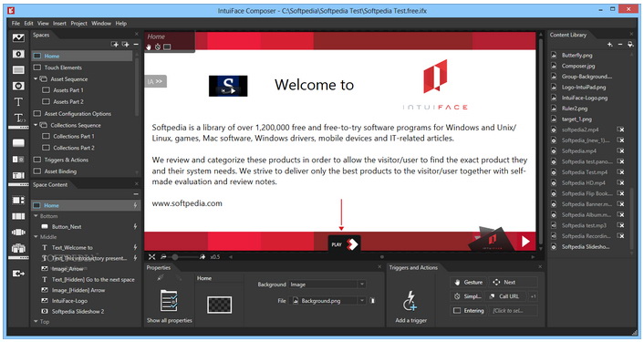
Task: Click the add space sequence icon
Action: (x=125, y=45)
